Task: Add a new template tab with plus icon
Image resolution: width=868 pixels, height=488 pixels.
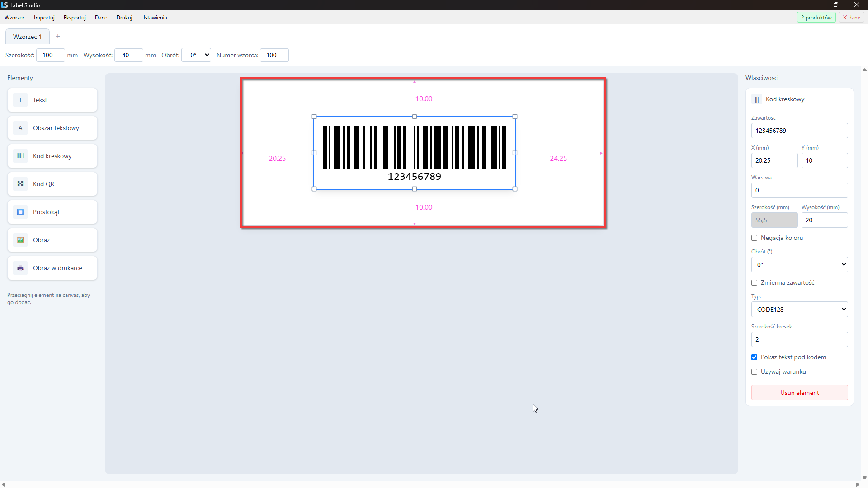Action: click(x=58, y=37)
